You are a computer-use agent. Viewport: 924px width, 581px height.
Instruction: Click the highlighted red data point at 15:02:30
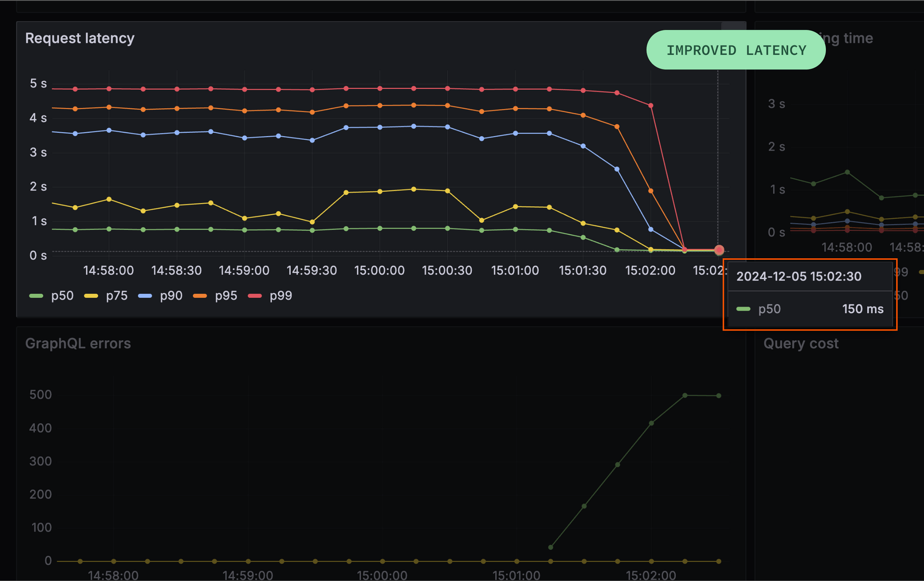pos(719,250)
